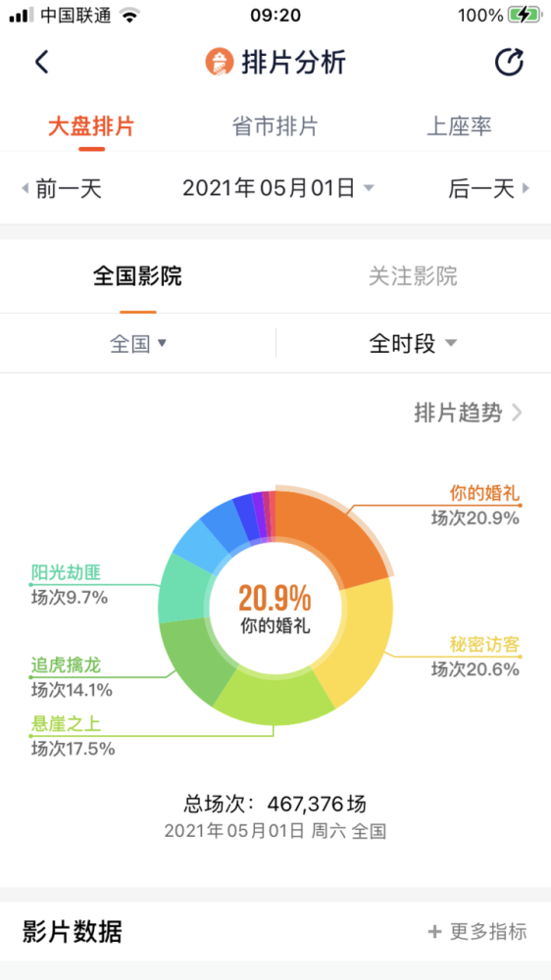Open the 排片趋势 link
Image resolution: width=551 pixels, height=980 pixels.
468,414
